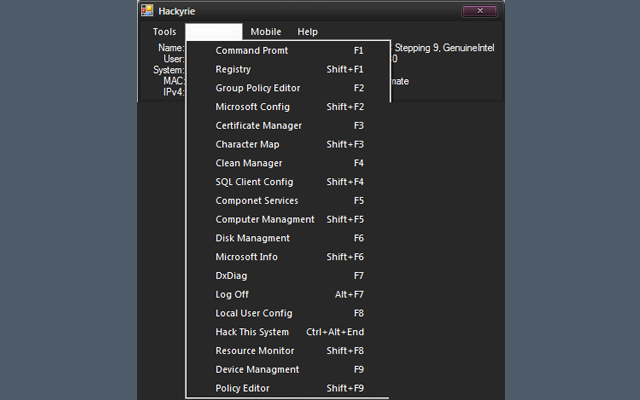The height and width of the screenshot is (400, 640).
Task: Launch Character Map
Action: (247, 144)
